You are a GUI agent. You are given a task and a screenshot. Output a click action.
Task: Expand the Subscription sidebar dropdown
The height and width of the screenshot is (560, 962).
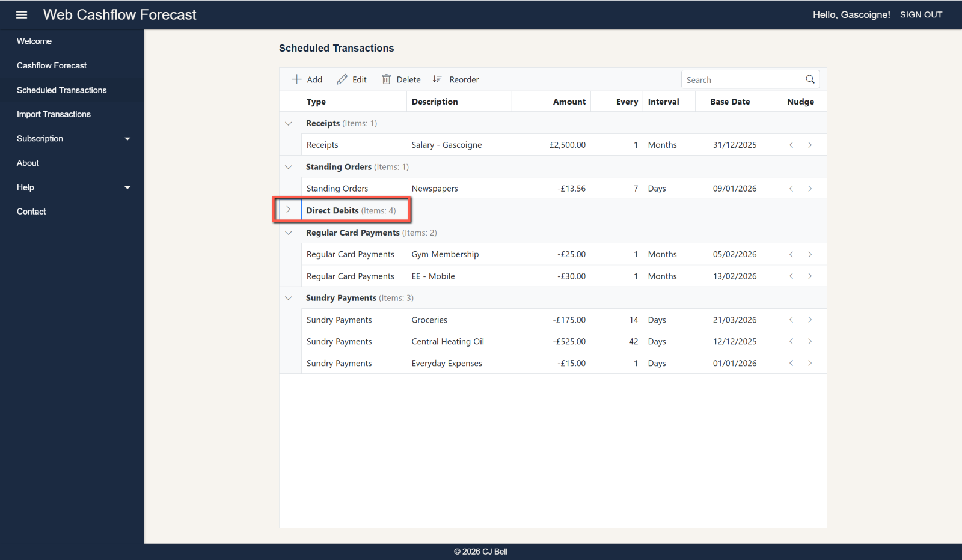coord(127,139)
